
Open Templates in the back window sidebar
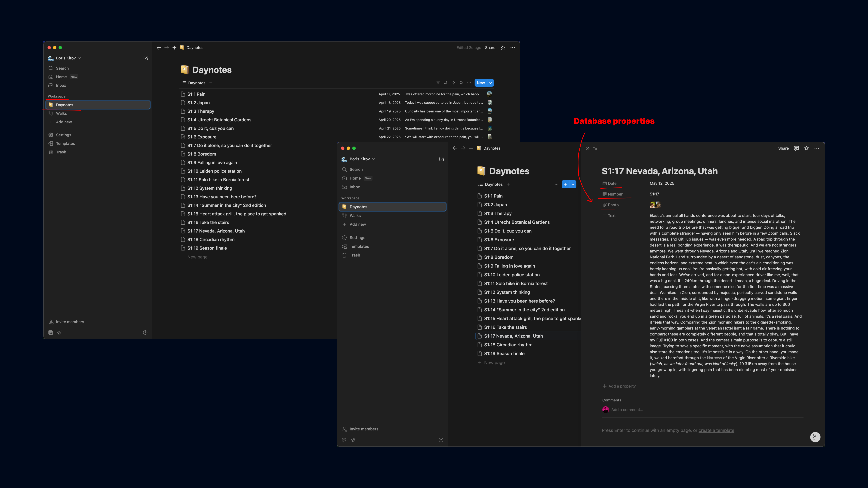coord(65,143)
